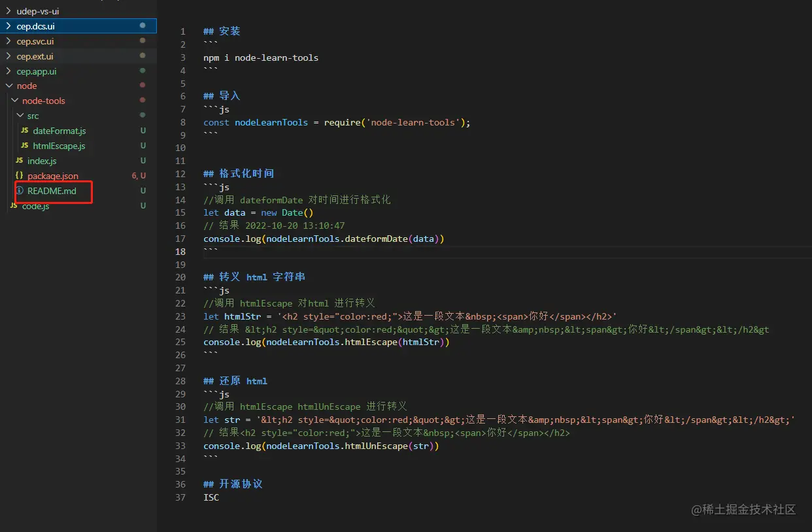Click the git status dot of cep.dcs.ui

(x=143, y=26)
